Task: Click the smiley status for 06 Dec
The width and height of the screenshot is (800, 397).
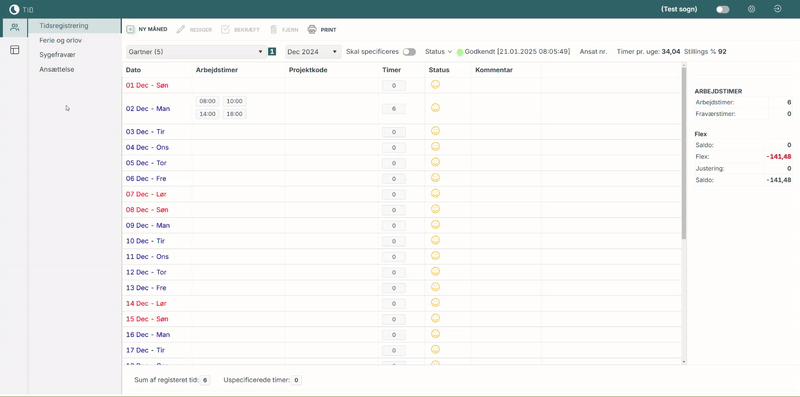Action: 435,178
